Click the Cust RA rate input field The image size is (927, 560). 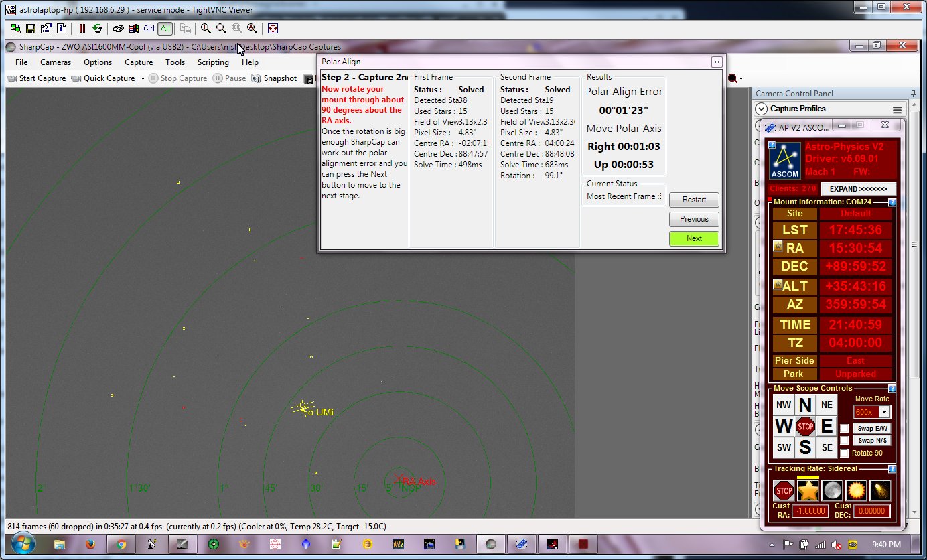pos(809,512)
